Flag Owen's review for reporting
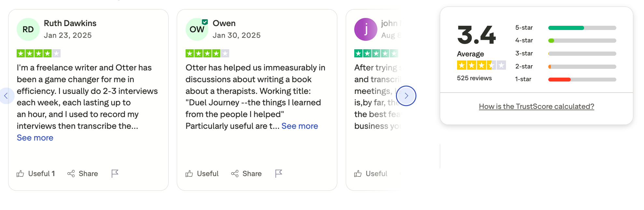Image resolution: width=644 pixels, height=210 pixels. (279, 173)
